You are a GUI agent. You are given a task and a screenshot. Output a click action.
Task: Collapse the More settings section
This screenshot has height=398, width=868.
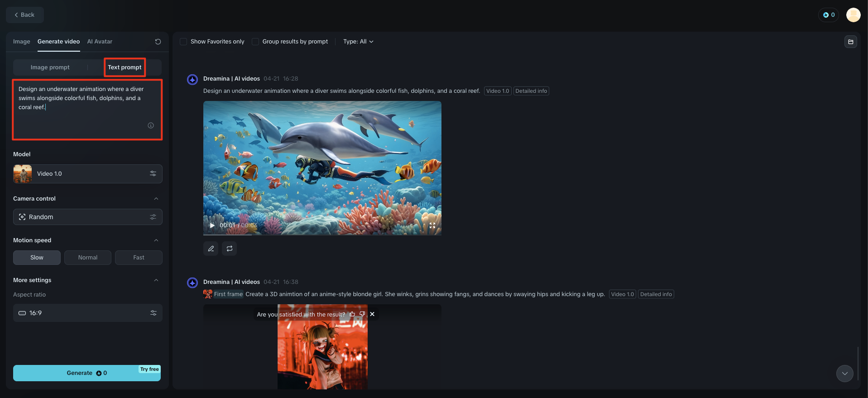(x=156, y=280)
